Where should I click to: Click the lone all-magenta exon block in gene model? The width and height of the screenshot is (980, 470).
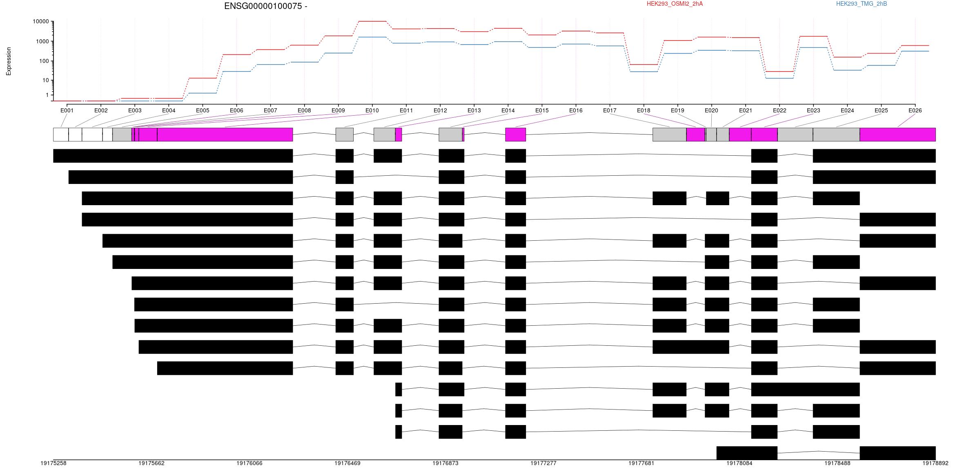click(515, 134)
